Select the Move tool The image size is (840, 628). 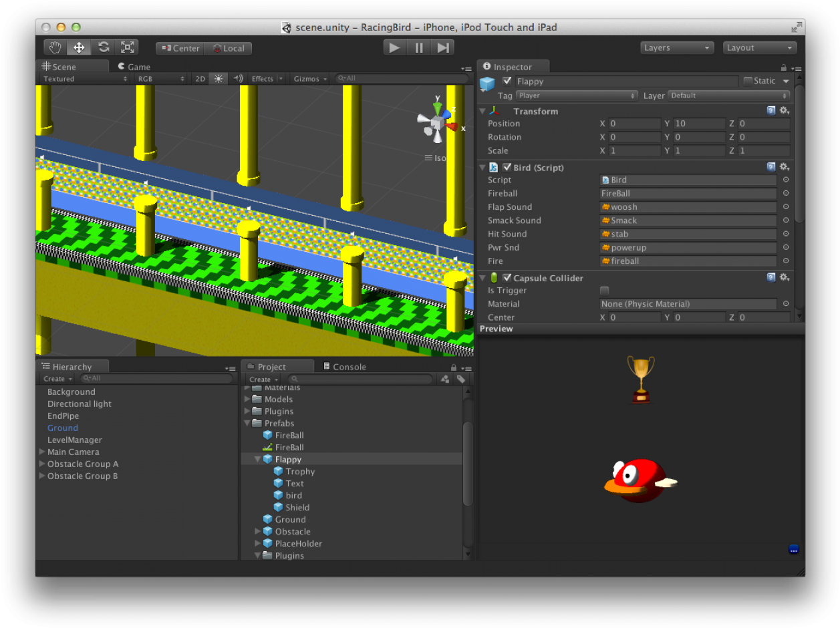coord(79,47)
